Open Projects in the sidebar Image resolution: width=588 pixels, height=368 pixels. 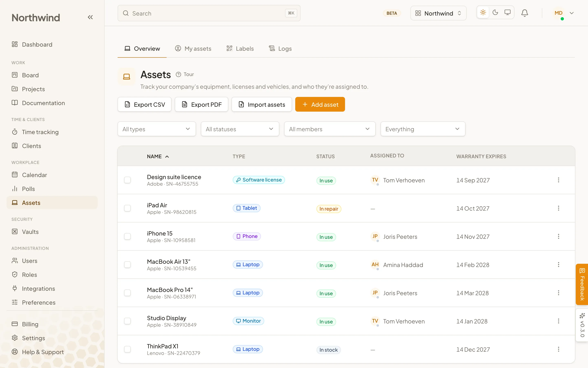pos(52,89)
